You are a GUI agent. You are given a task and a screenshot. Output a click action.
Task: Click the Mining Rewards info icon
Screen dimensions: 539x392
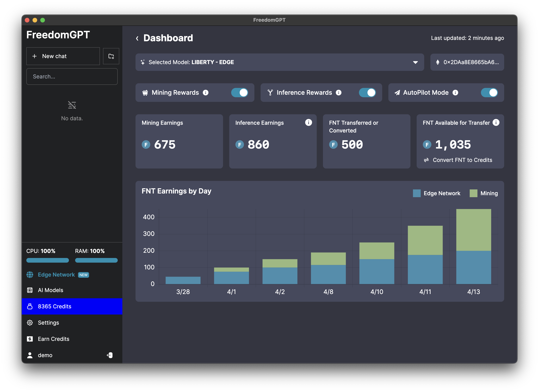pyautogui.click(x=206, y=93)
